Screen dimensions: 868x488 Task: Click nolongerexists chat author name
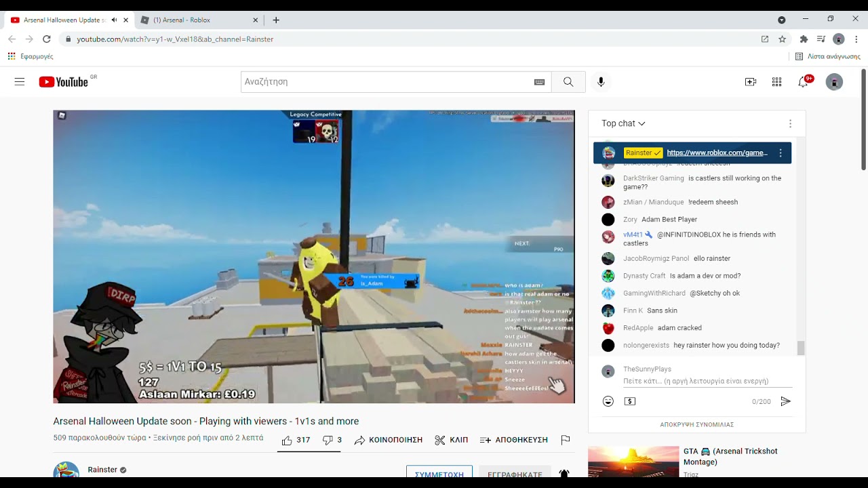pyautogui.click(x=646, y=346)
